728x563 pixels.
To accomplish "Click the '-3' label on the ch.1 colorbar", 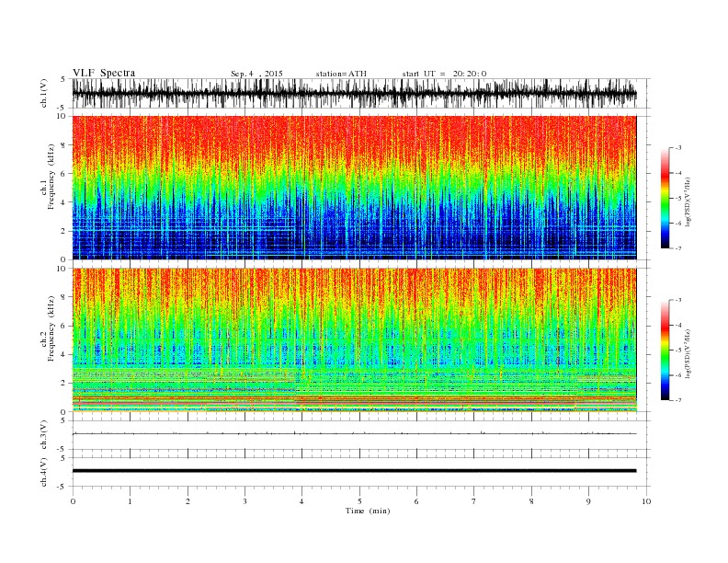I will 677,148.
